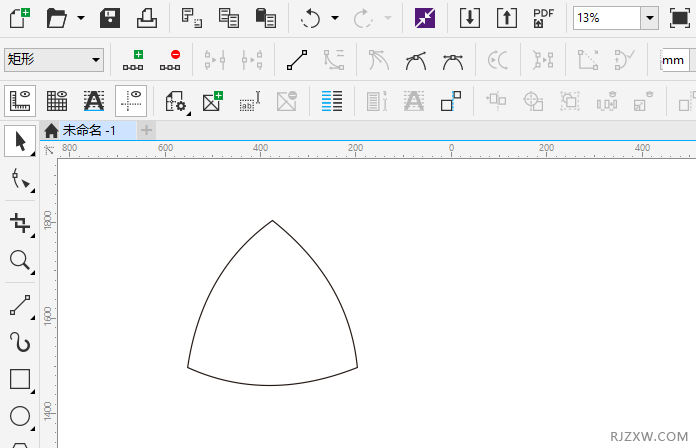Cut the selected object
696x448 pixels.
click(x=192, y=18)
